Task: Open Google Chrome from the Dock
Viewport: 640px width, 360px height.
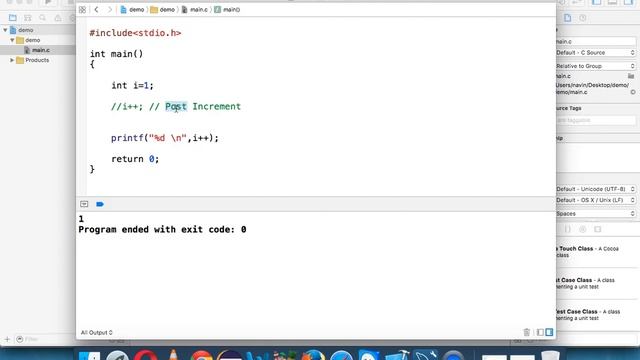Action: 201,356
